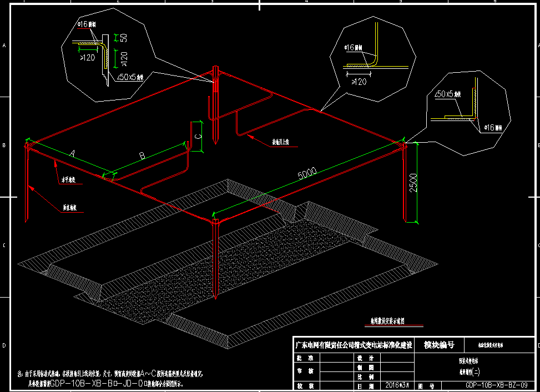Viewport: 540px width, 392px height.
Task: Click dimension label A on the grid
Action: tap(72, 152)
